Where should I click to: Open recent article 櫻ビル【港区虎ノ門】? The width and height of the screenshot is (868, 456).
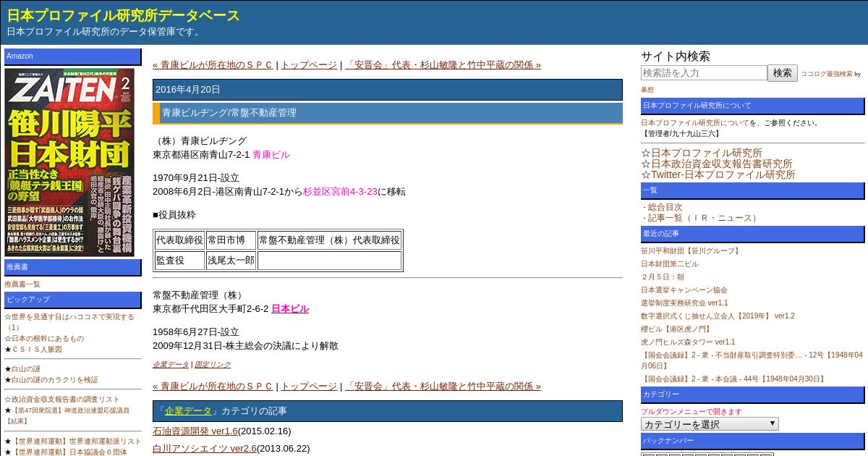[677, 329]
